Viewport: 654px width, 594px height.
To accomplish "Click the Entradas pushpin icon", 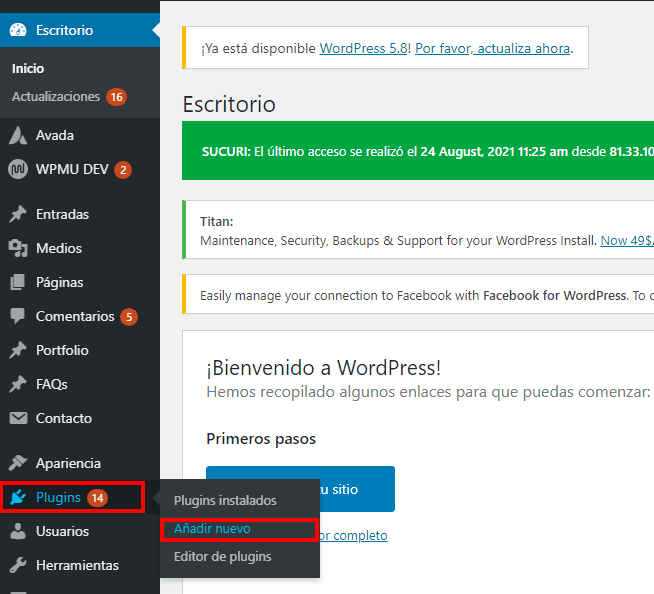I will click(x=18, y=214).
